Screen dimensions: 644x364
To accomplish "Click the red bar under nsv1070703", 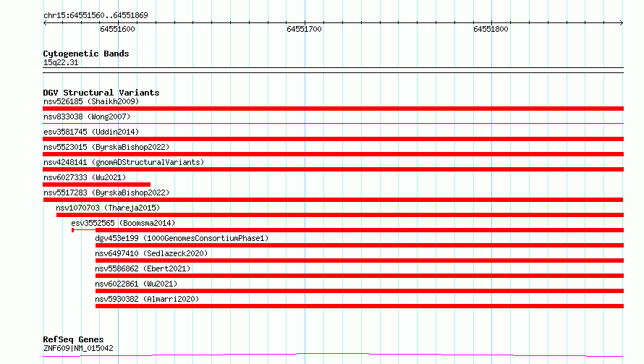I will pos(340,215).
